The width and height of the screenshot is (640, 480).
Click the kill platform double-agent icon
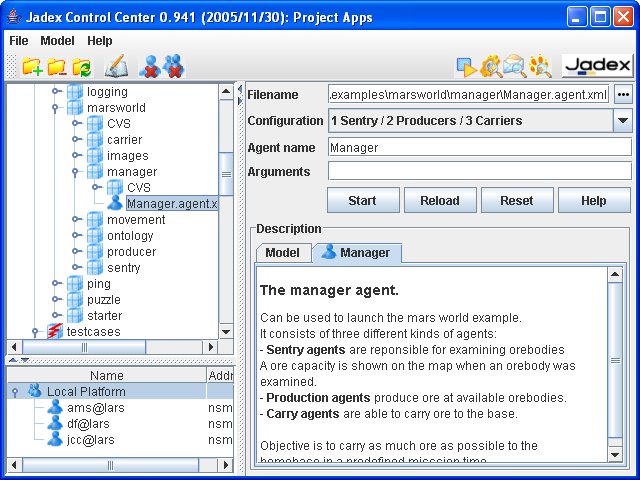(x=173, y=67)
